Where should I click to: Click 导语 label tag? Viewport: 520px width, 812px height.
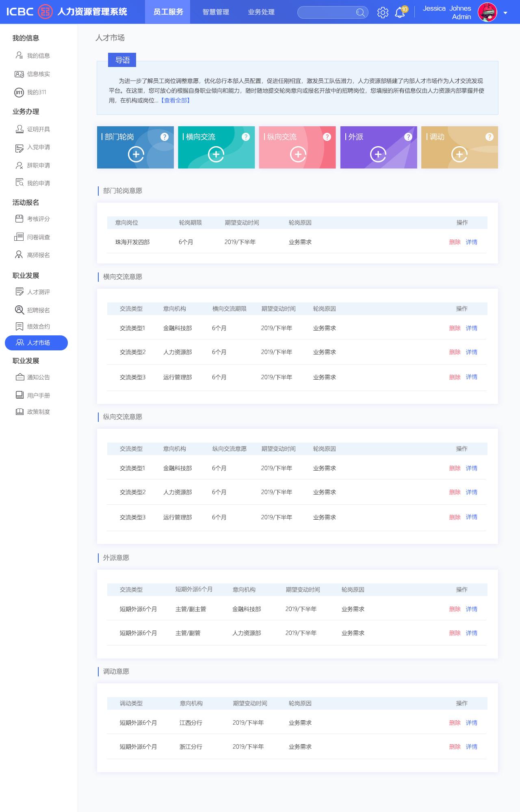pyautogui.click(x=122, y=60)
